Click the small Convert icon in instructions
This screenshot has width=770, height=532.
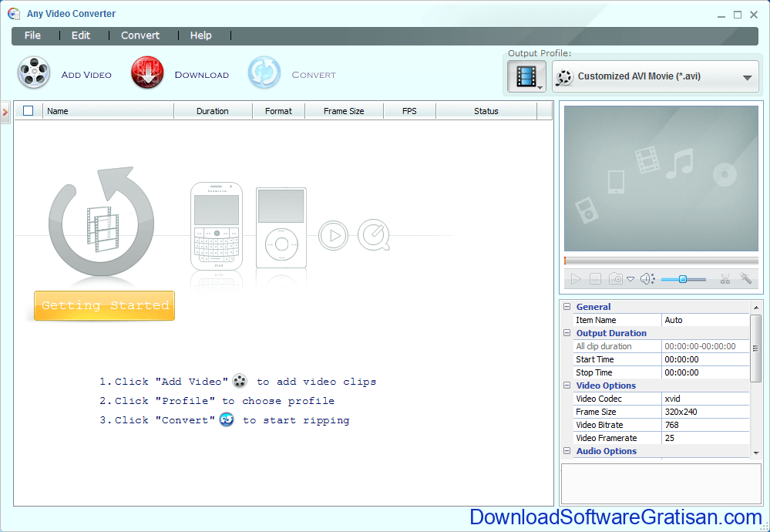(x=227, y=419)
